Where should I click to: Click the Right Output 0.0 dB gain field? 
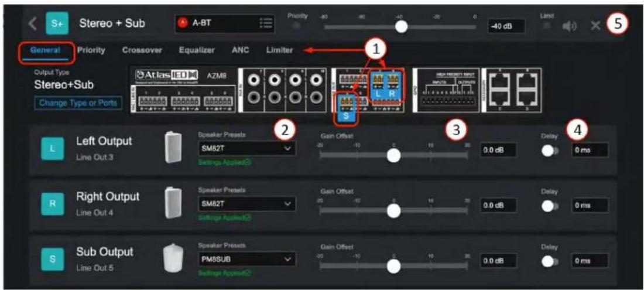point(498,206)
